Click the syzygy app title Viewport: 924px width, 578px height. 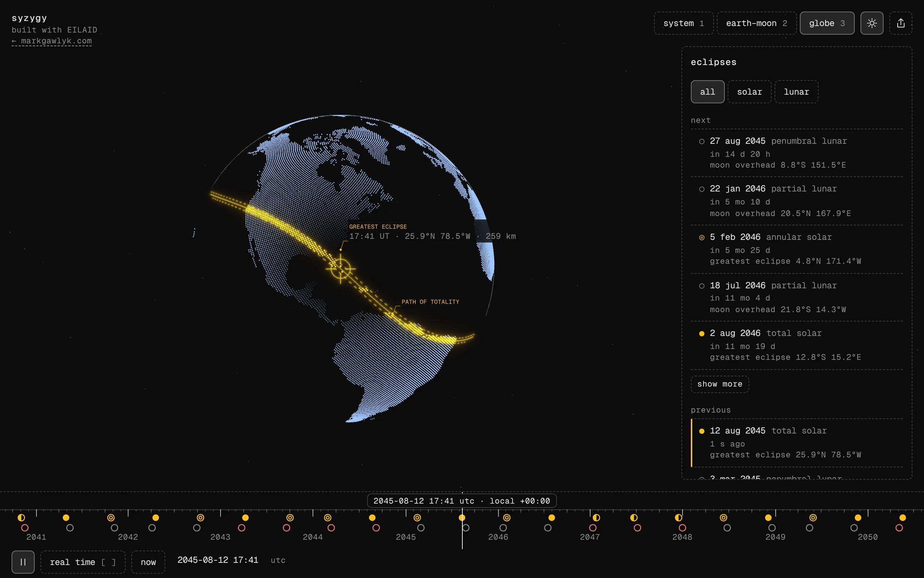(29, 18)
